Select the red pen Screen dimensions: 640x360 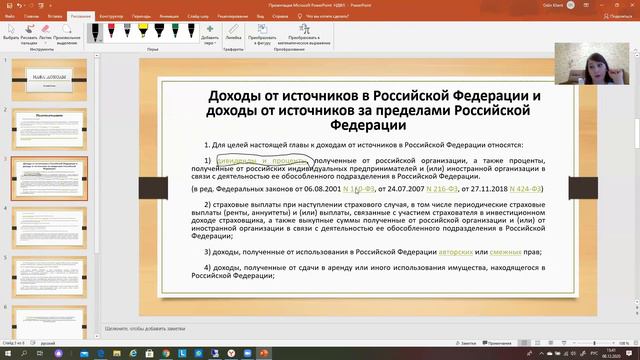pos(111,31)
